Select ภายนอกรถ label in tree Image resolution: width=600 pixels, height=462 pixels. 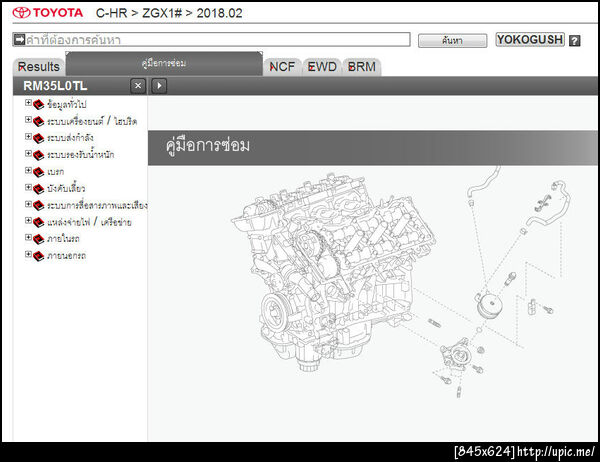pyautogui.click(x=66, y=256)
